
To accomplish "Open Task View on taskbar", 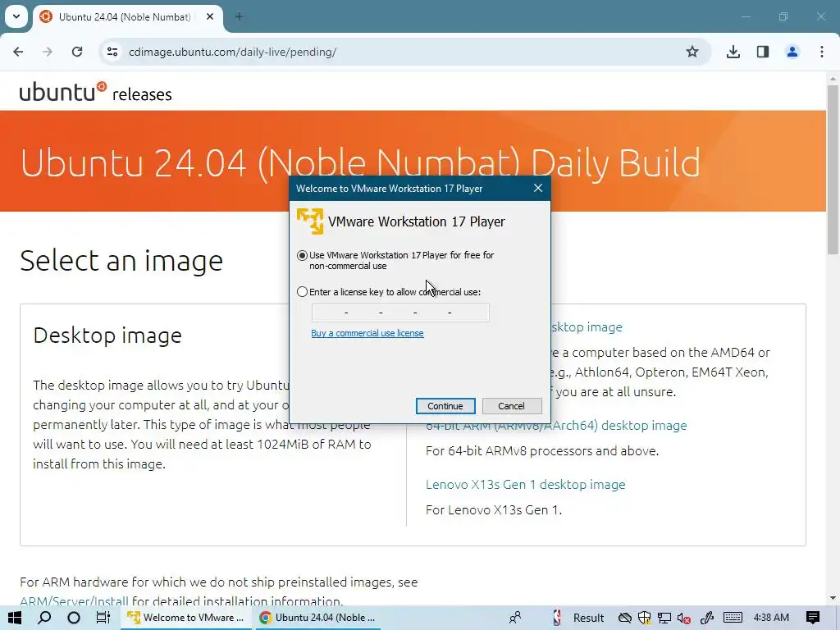I will [x=103, y=618].
